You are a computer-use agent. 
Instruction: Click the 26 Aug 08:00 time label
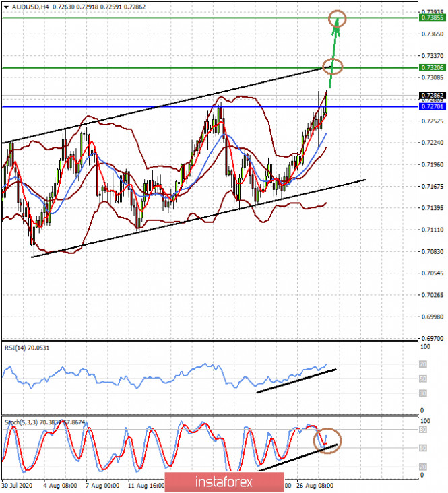[x=315, y=484]
